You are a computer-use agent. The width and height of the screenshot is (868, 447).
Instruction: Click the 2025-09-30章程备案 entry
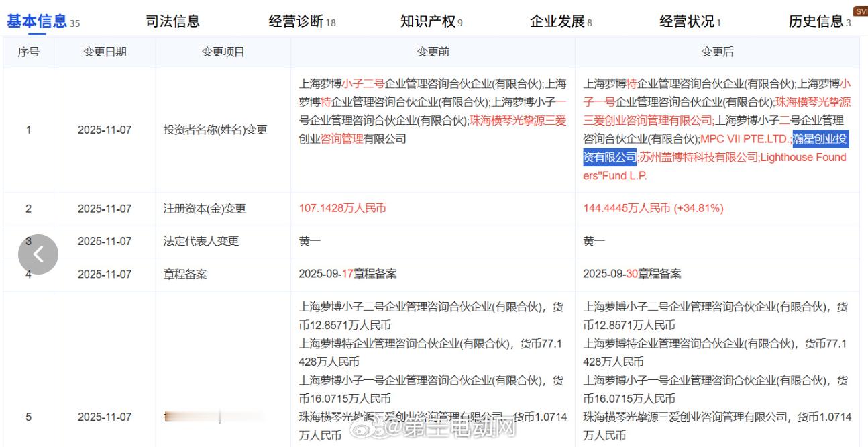click(x=634, y=274)
